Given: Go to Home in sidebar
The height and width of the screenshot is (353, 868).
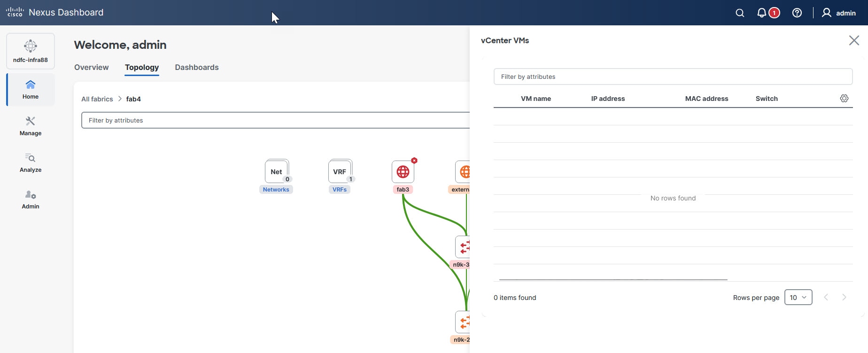Looking at the screenshot, I should point(31,90).
